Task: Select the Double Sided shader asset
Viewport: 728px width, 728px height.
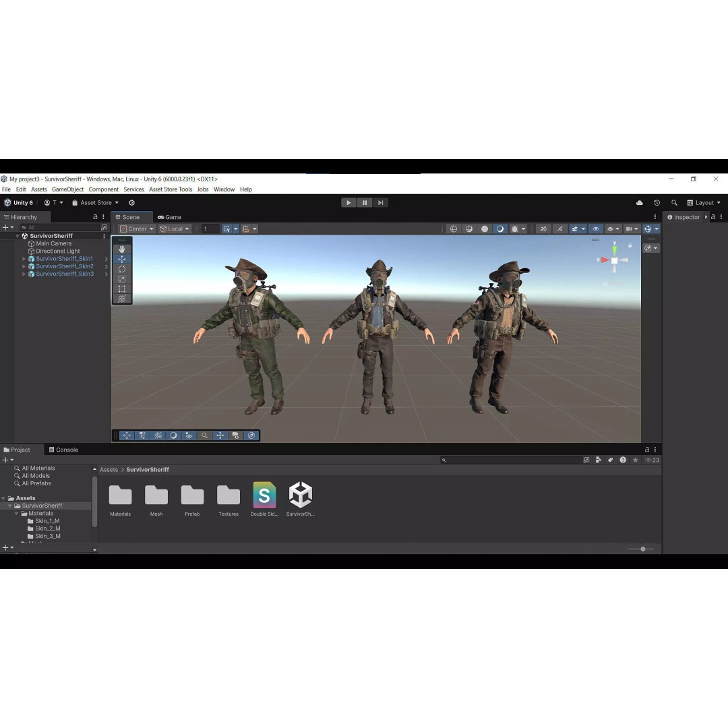Action: tap(264, 499)
